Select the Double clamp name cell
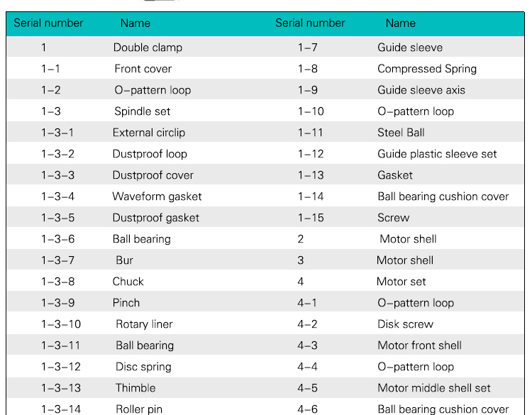The width and height of the screenshot is (532, 415). pyautogui.click(x=148, y=48)
